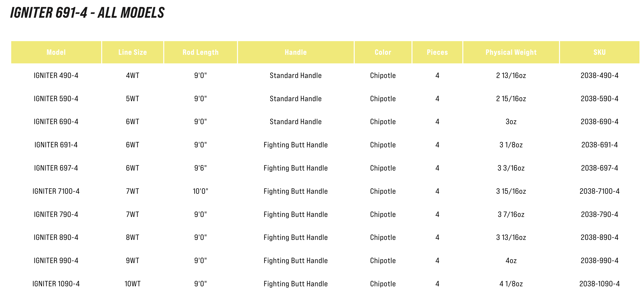Click the Pieces column header
Viewport: 644px width, 298px height.
point(437,52)
